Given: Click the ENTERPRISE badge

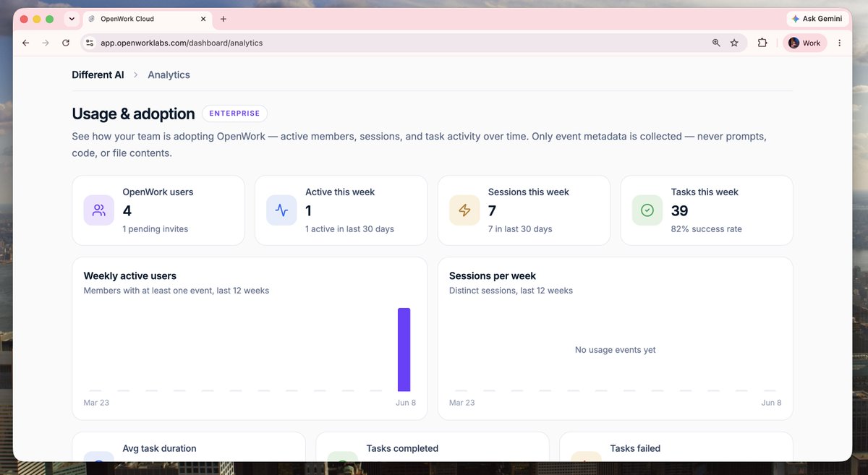Looking at the screenshot, I should [235, 114].
